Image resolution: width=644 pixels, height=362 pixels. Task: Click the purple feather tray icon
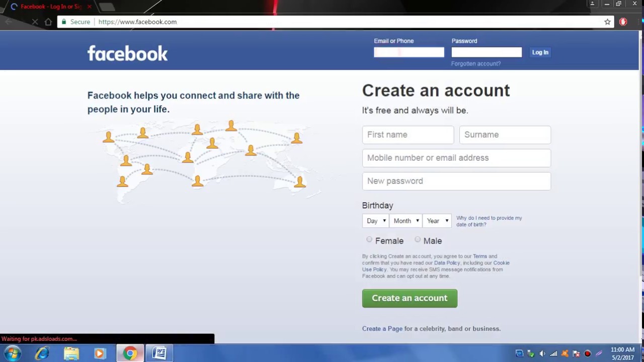[599, 353]
